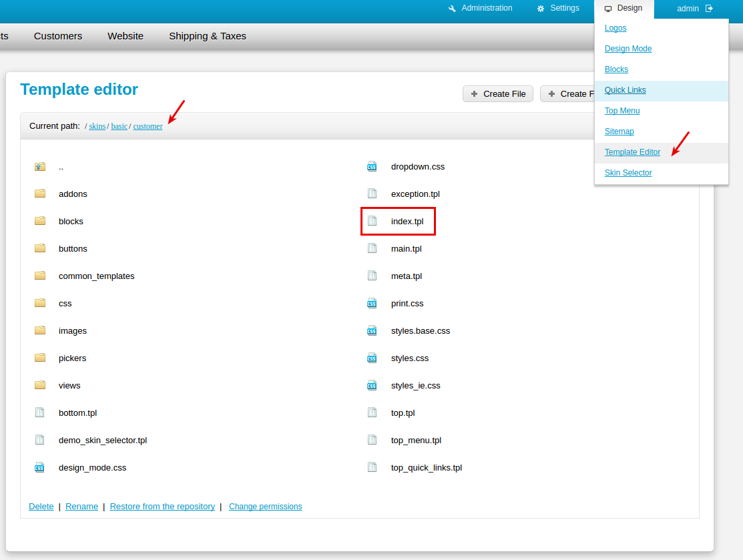Go to customer in the current path
This screenshot has width=743, height=560.
click(x=148, y=126)
